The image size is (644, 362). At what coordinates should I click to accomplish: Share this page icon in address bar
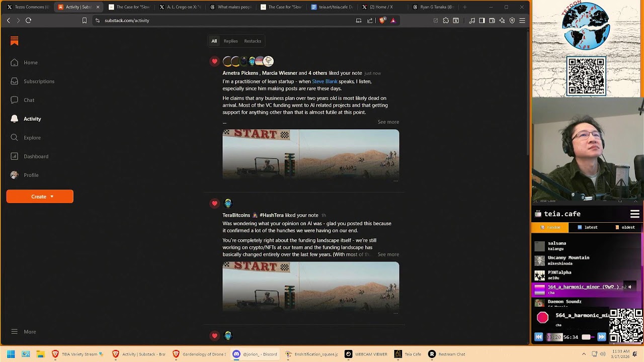tap(370, 21)
